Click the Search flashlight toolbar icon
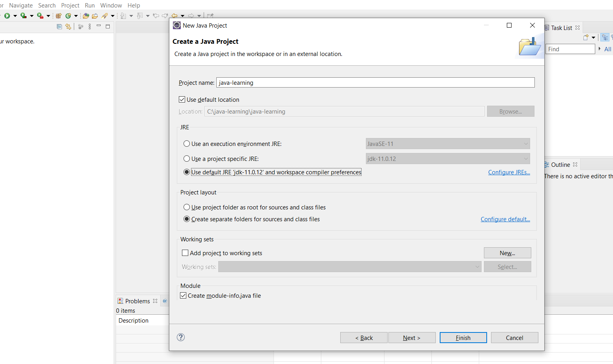 105,16
